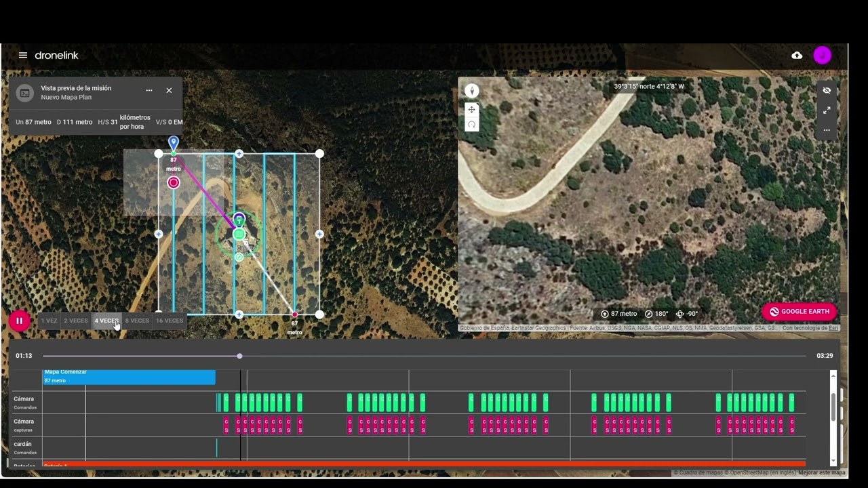The image size is (868, 488).
Task: Click the H/S 31 speed value
Action: [124, 122]
